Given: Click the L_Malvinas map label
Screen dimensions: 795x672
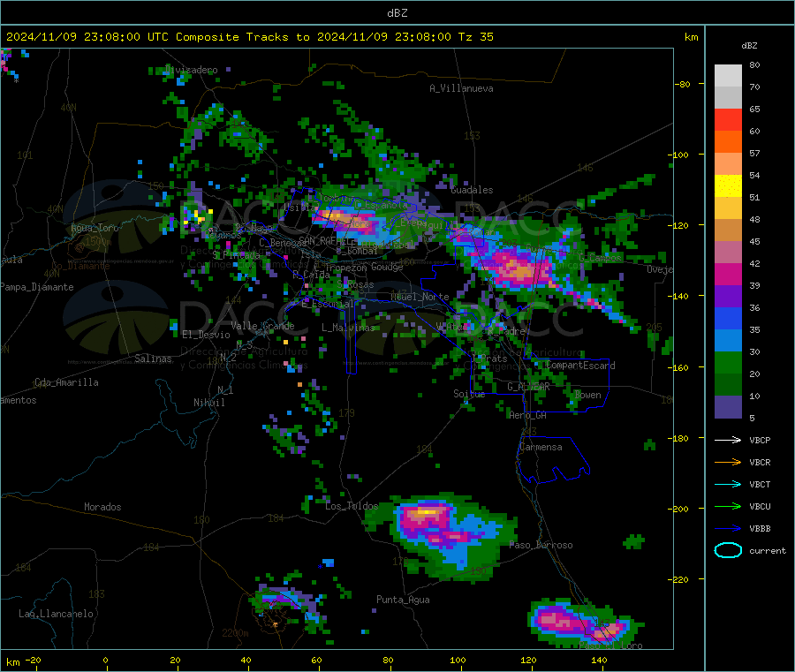Looking at the screenshot, I should click(x=348, y=328).
